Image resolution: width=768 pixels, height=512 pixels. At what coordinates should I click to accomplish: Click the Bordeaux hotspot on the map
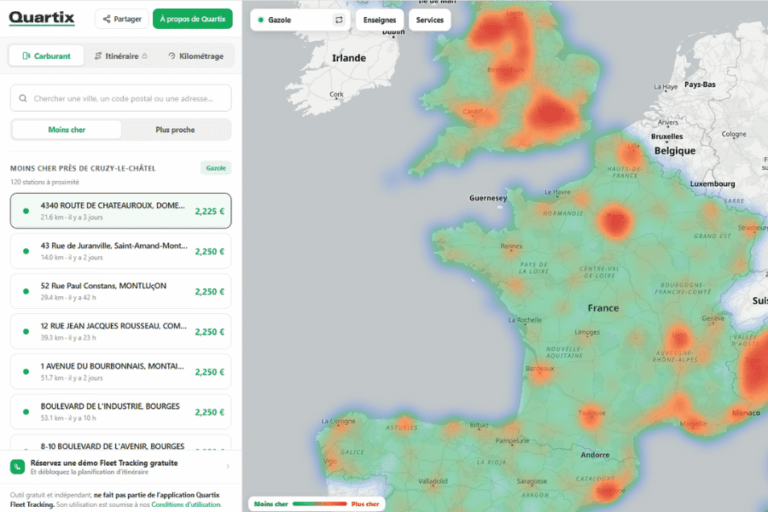540,370
